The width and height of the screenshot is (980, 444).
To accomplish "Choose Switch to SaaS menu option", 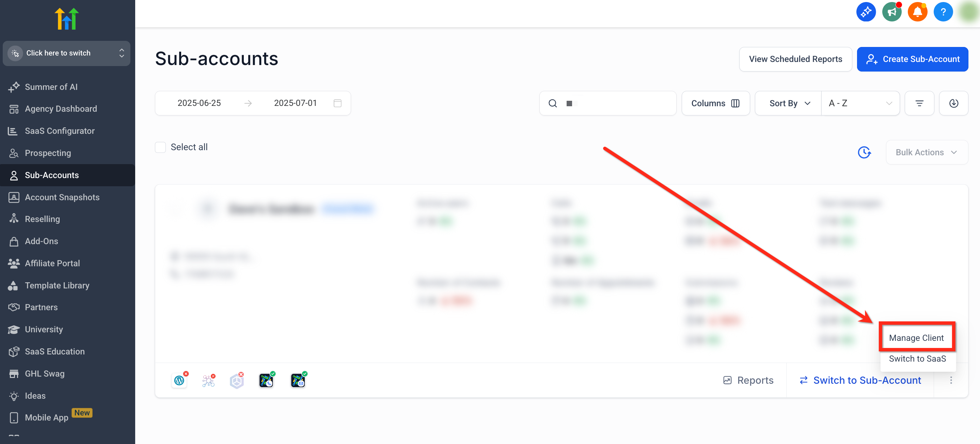I will (917, 359).
